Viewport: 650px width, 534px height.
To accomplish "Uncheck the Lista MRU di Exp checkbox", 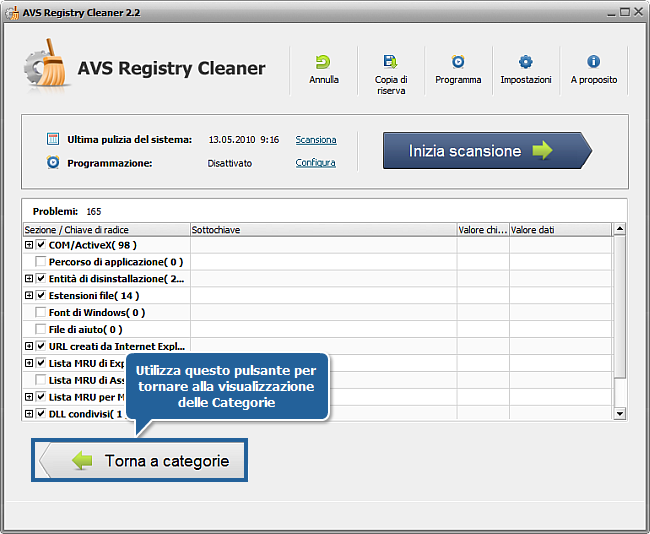I will (41, 363).
